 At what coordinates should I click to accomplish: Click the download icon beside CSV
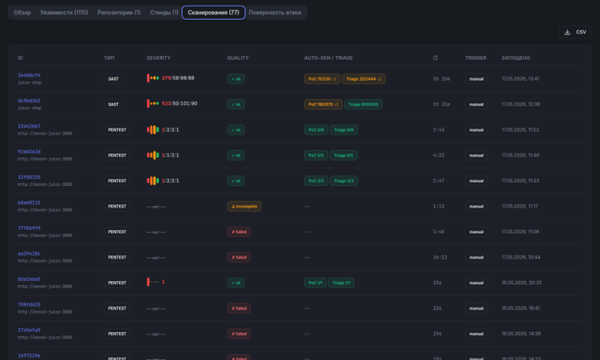(x=567, y=32)
